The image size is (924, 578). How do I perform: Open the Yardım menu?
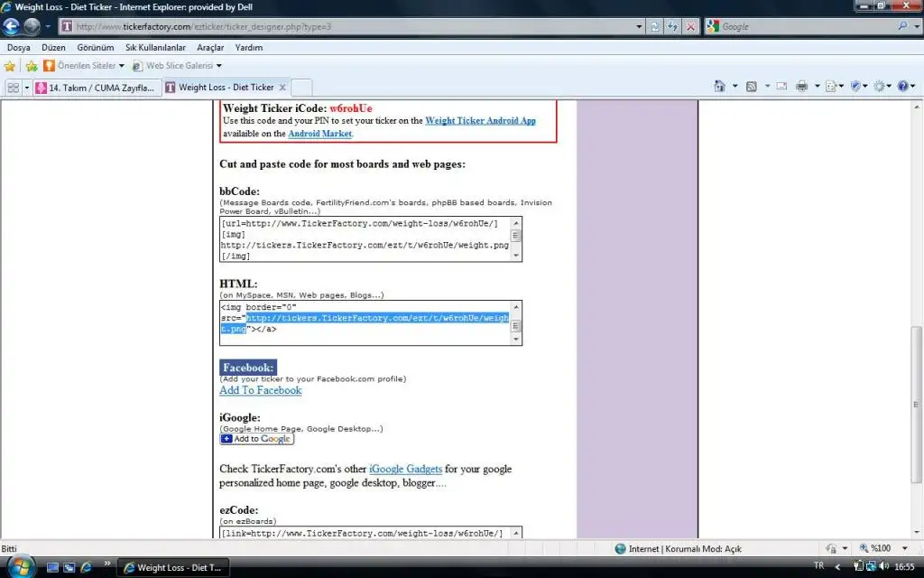[249, 47]
